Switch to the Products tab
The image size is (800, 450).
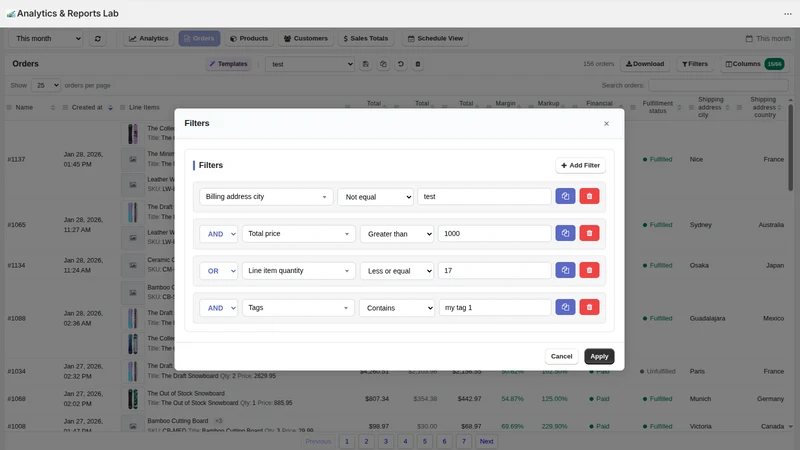249,38
